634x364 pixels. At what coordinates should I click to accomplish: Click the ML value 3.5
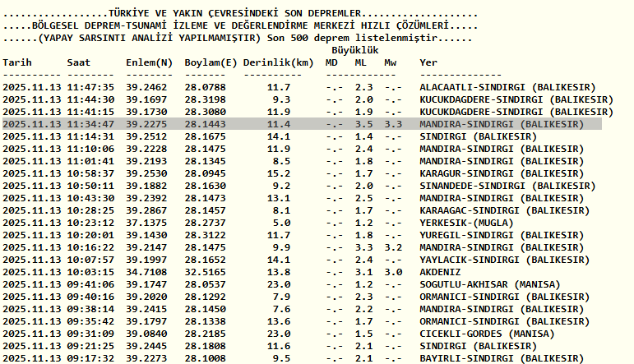364,124
